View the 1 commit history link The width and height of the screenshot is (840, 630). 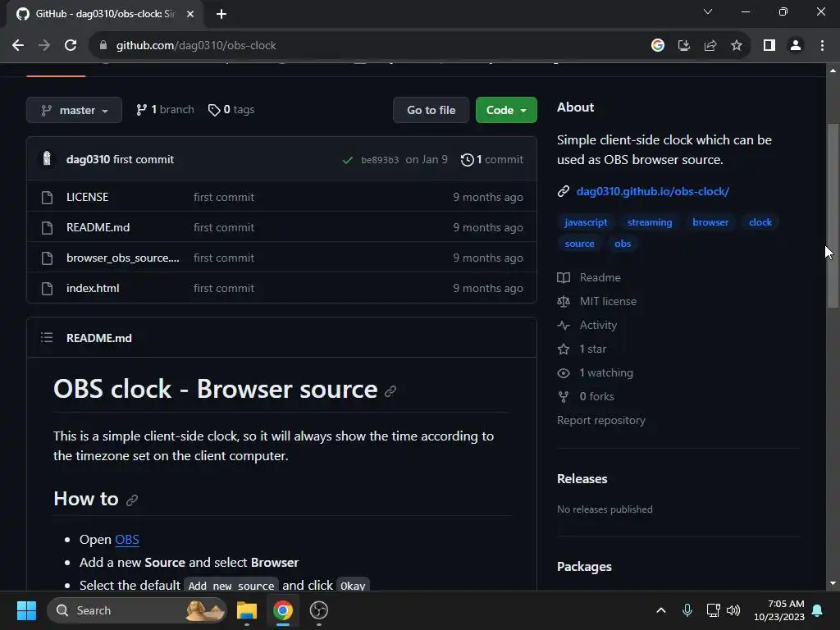(492, 160)
